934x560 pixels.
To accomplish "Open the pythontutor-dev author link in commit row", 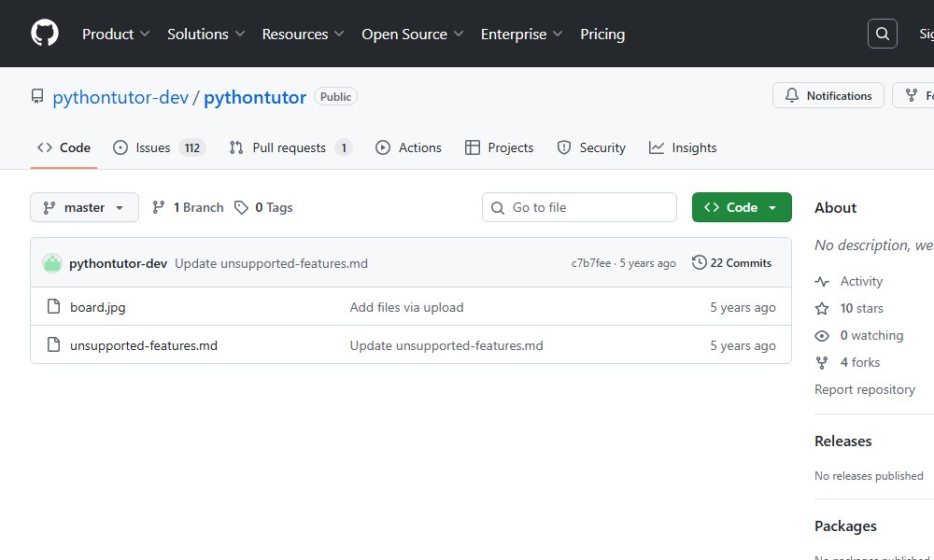I will click(118, 263).
